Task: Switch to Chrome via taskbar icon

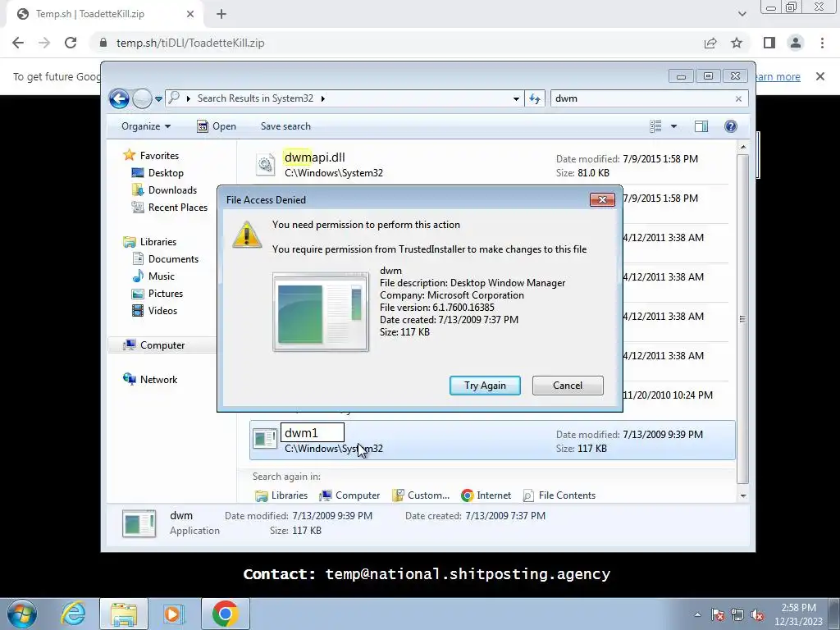Action: coord(226,614)
